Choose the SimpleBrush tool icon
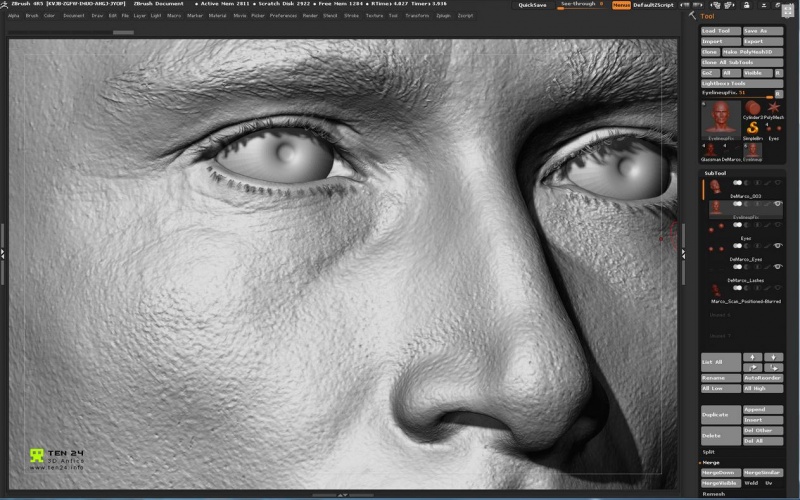The image size is (800, 500). pyautogui.click(x=751, y=127)
